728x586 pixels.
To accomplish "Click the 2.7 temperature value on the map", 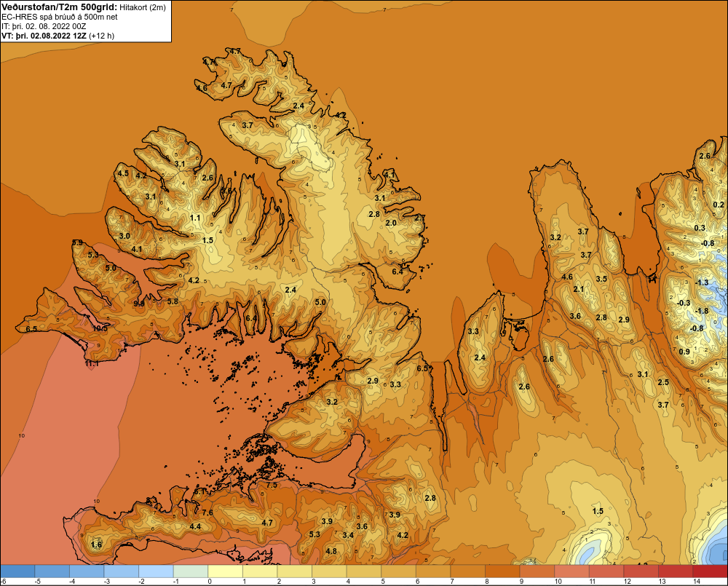I will pyautogui.click(x=419, y=218).
